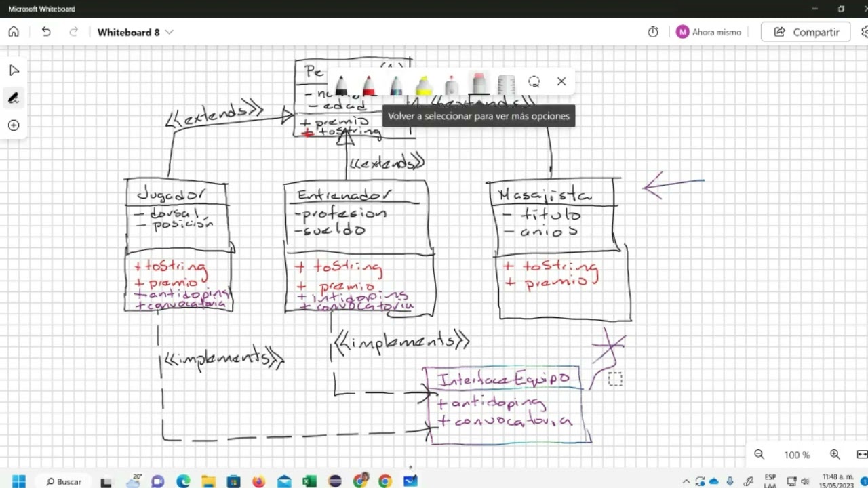Choose the select pointer tool in sidebar
The image size is (868, 488).
(x=14, y=70)
